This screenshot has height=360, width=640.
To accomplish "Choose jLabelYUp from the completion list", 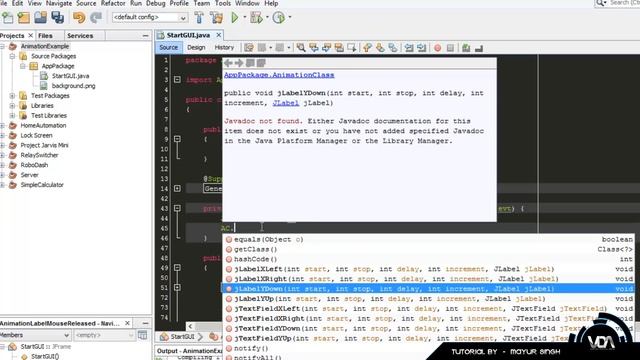I will coord(428,299).
